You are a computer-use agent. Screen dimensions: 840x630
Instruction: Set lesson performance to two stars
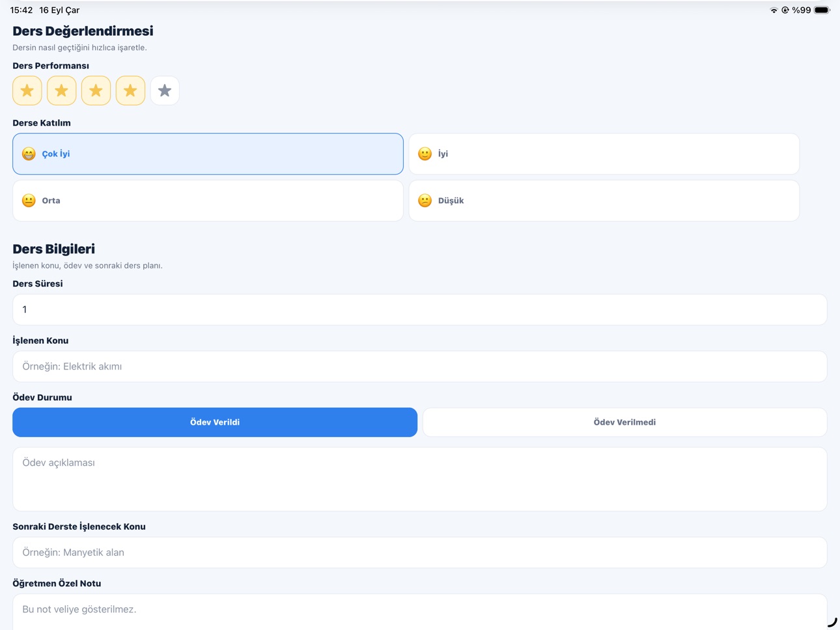[62, 91]
